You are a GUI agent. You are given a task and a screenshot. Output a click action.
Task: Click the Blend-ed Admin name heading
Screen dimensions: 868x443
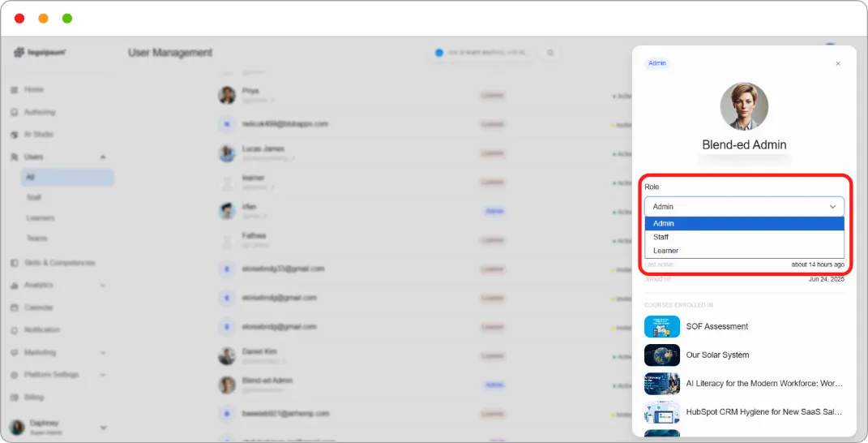(744, 144)
